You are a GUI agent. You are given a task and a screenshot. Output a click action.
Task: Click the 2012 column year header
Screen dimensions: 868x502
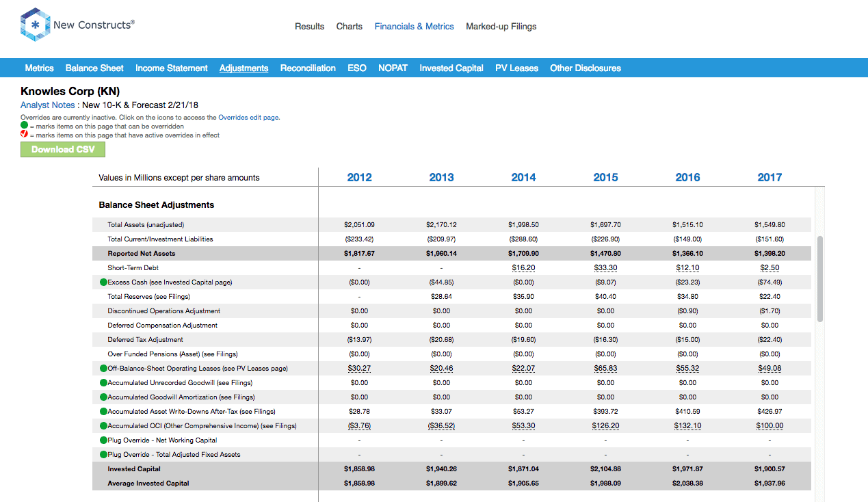point(359,178)
